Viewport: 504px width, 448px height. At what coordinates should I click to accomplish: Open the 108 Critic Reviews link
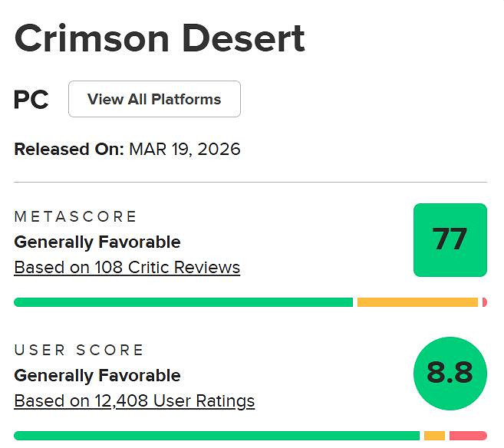click(x=127, y=268)
